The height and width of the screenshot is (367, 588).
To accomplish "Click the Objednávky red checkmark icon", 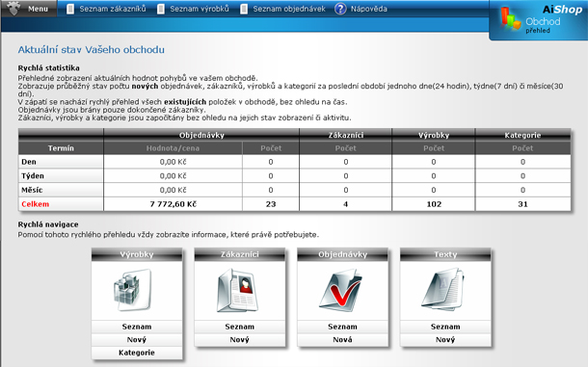I will (341, 290).
